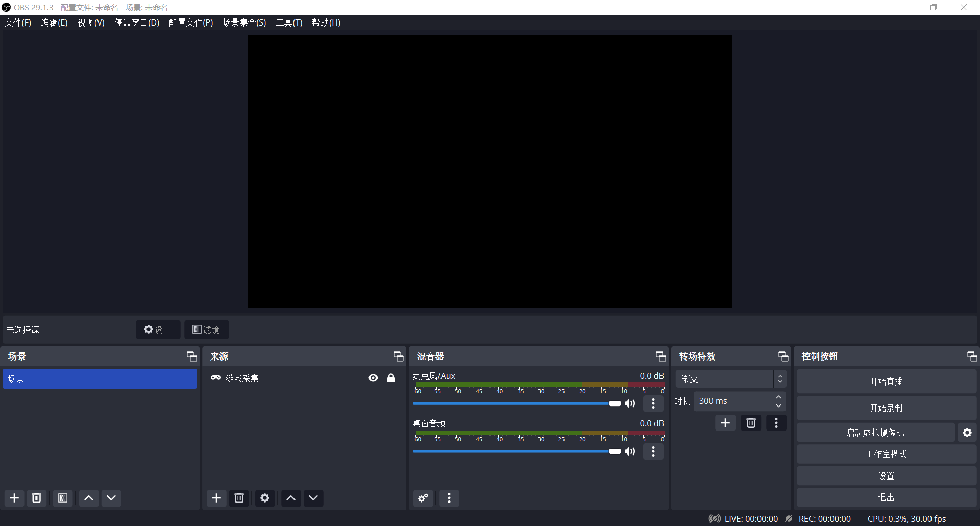Open virtual camera settings gear

tap(967, 432)
